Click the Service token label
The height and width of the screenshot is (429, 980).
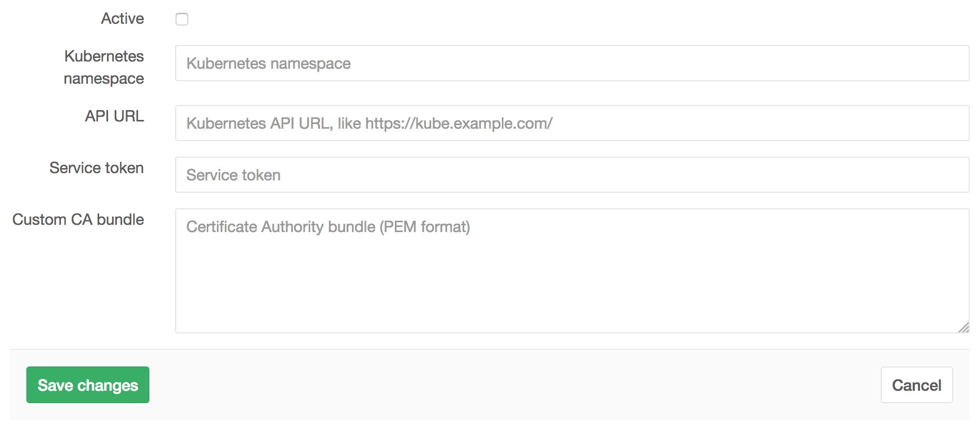(x=96, y=167)
